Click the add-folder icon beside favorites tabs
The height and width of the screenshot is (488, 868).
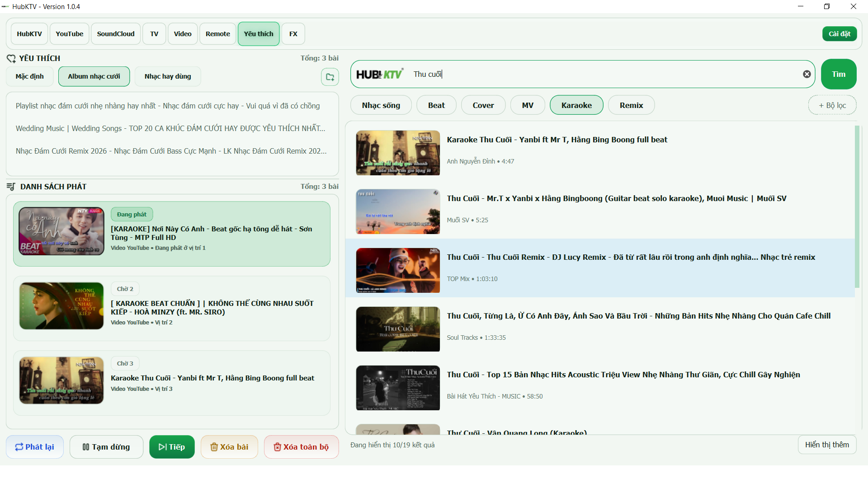coord(330,77)
